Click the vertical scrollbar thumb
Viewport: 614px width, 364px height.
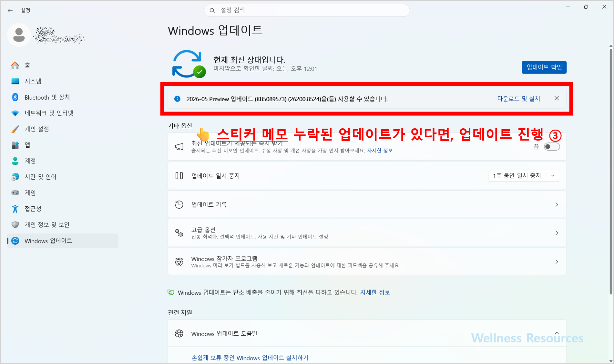pos(610,171)
